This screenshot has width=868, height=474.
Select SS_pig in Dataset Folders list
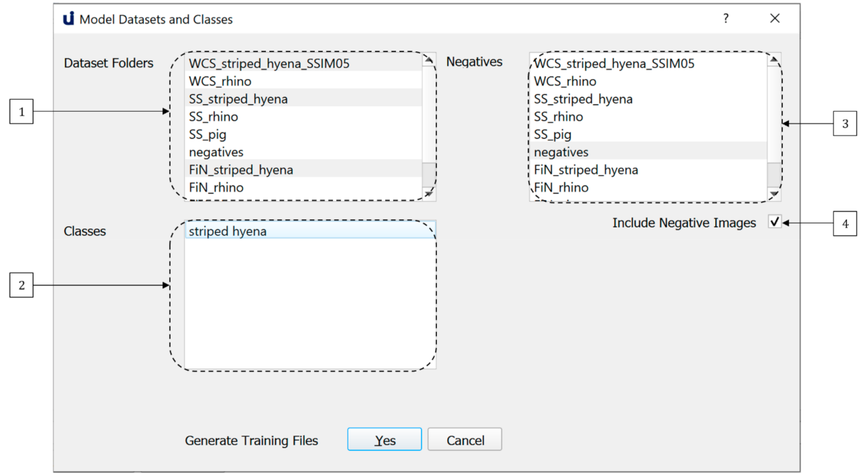(207, 135)
